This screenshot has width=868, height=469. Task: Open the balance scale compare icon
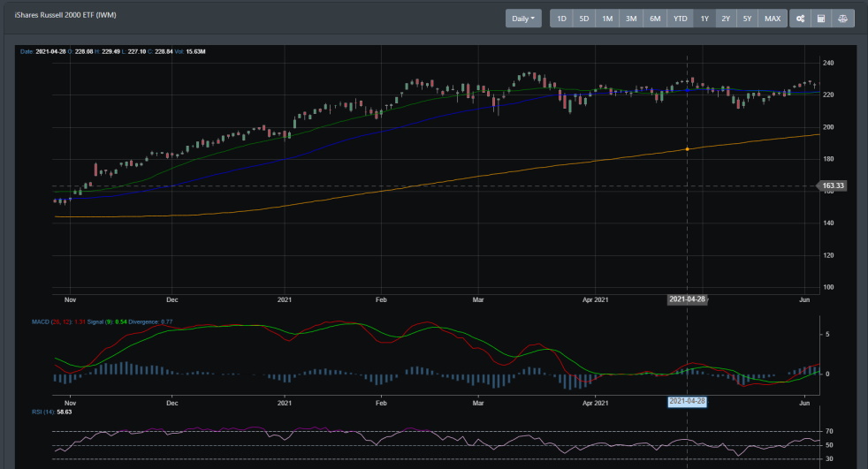pyautogui.click(x=842, y=19)
